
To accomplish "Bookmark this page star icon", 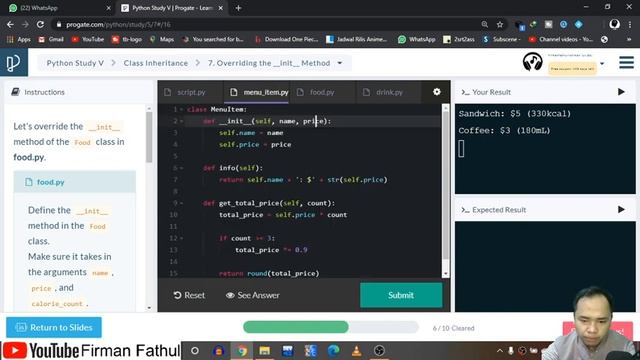I will tap(500, 24).
